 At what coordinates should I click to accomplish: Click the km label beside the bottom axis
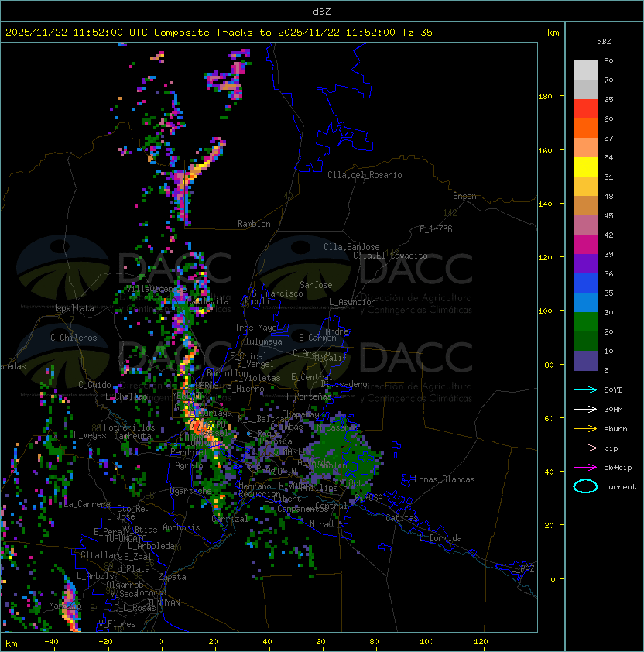[12, 643]
